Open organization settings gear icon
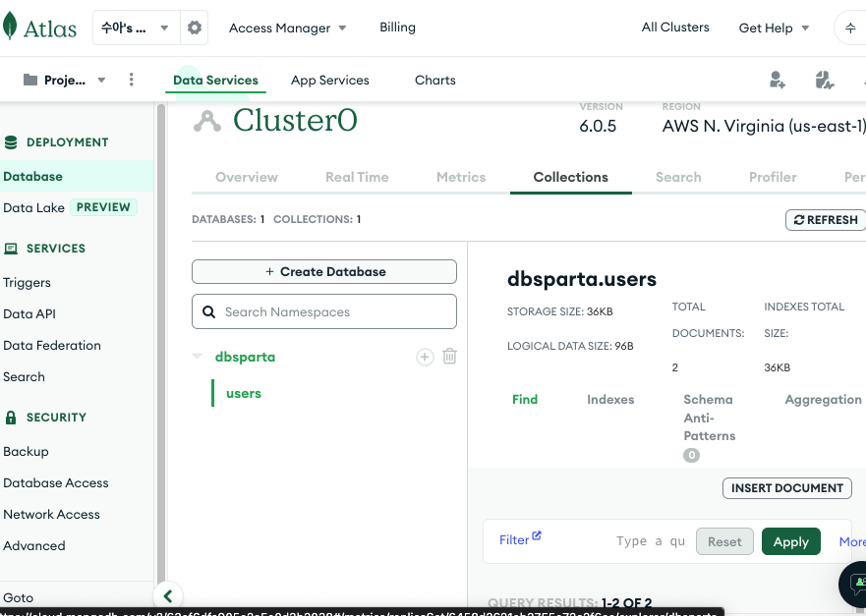The width and height of the screenshot is (866, 616). 195,28
